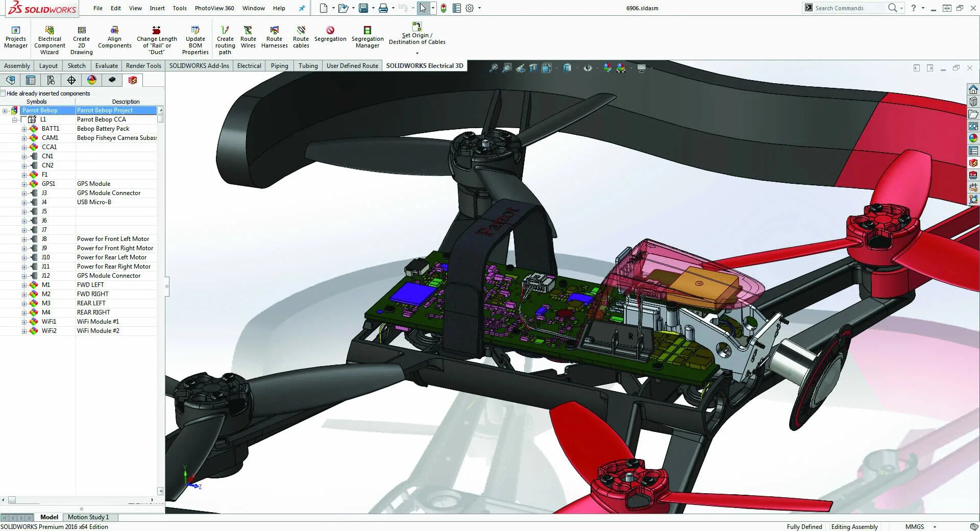Open the PropertyManager panel tab
Screen dimensions: 980x531
[31, 80]
